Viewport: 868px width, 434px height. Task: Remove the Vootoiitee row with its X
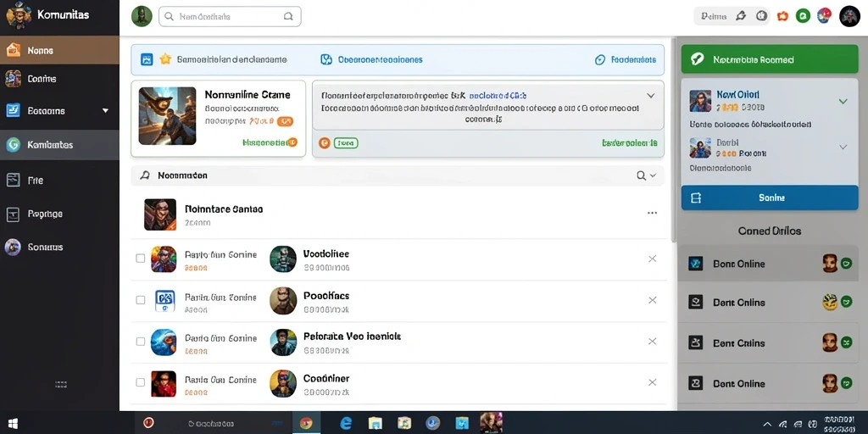point(653,259)
